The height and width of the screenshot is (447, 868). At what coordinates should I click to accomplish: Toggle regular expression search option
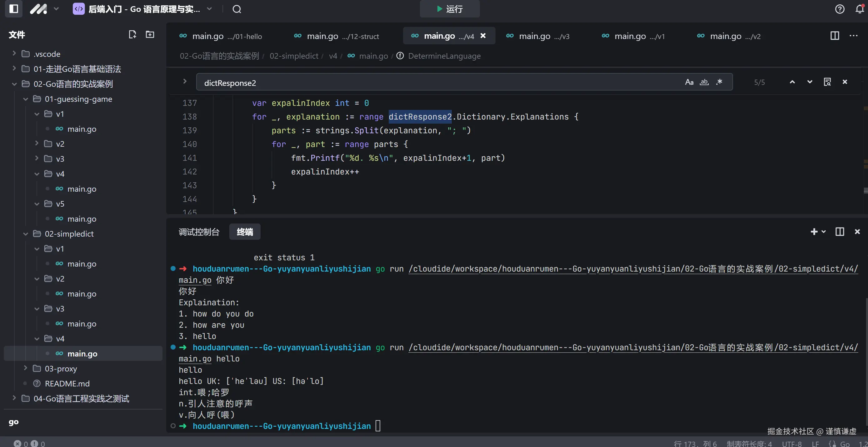719,82
